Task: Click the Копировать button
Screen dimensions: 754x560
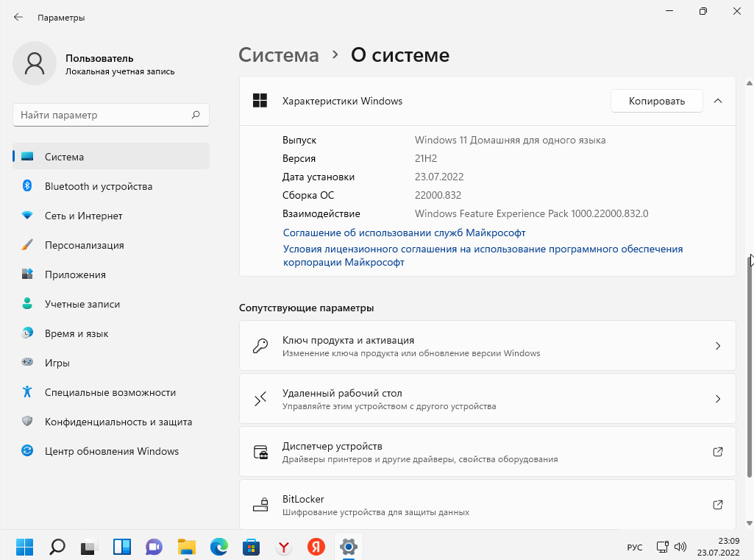Action: (656, 101)
